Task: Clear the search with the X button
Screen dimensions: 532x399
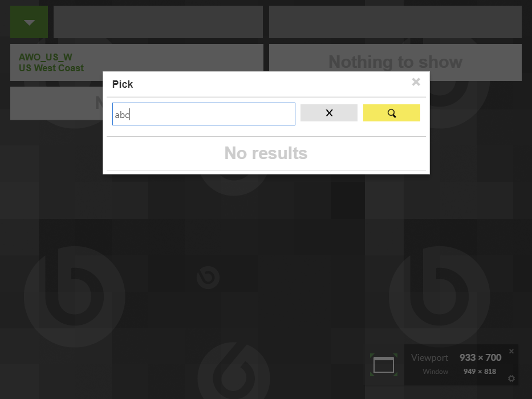Action: coord(329,113)
